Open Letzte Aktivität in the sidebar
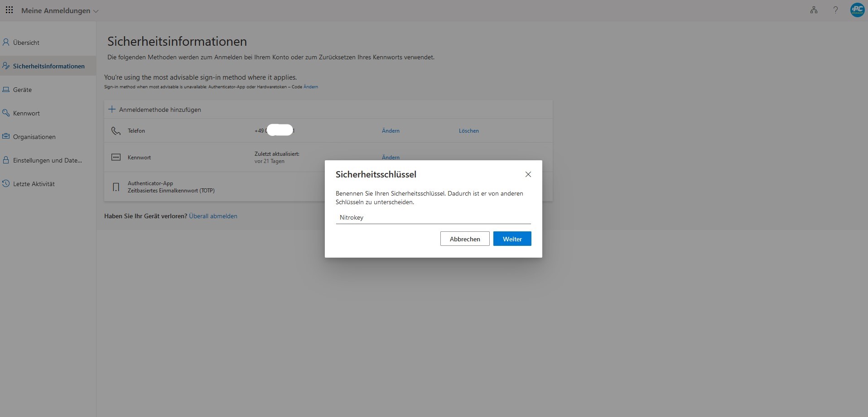Viewport: 868px width, 417px height. click(x=34, y=184)
